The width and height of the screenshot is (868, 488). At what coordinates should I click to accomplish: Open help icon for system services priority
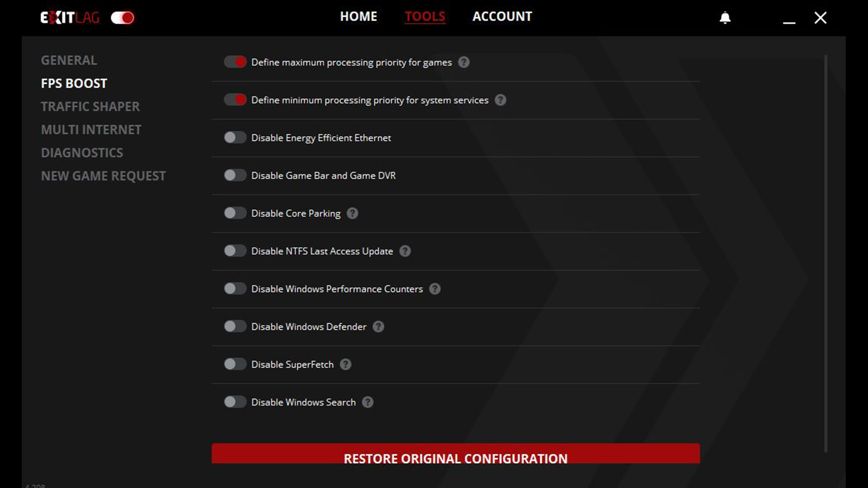click(500, 100)
